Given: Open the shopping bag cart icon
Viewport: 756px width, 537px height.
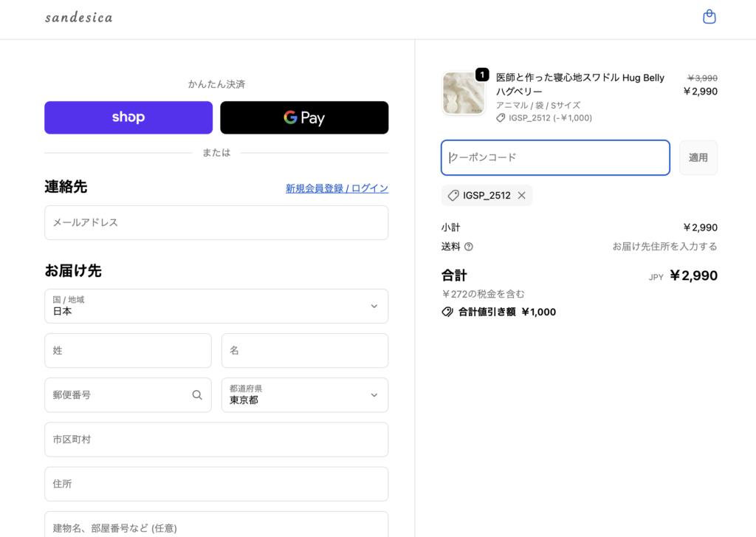Looking at the screenshot, I should pos(709,17).
